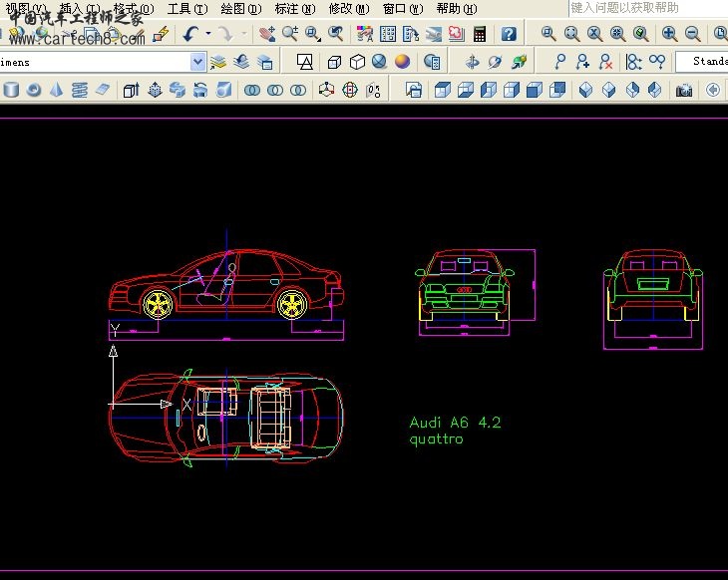Select the Extrude tool
Image resolution: width=728 pixels, height=580 pixels.
pos(132,90)
